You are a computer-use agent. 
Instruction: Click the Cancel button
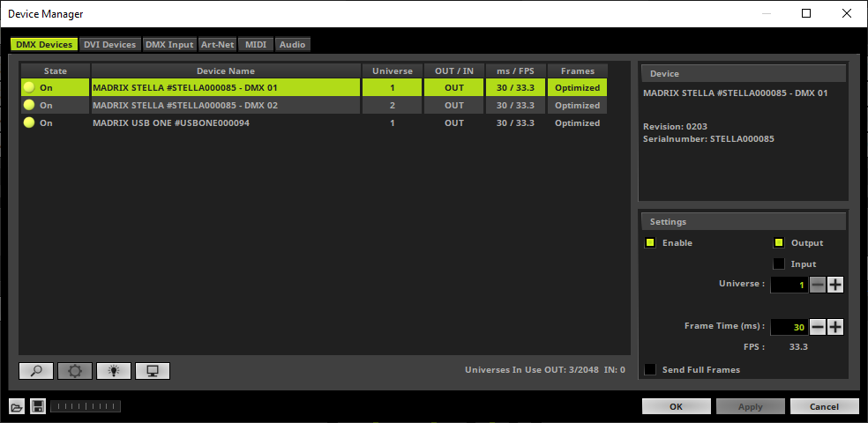click(824, 406)
